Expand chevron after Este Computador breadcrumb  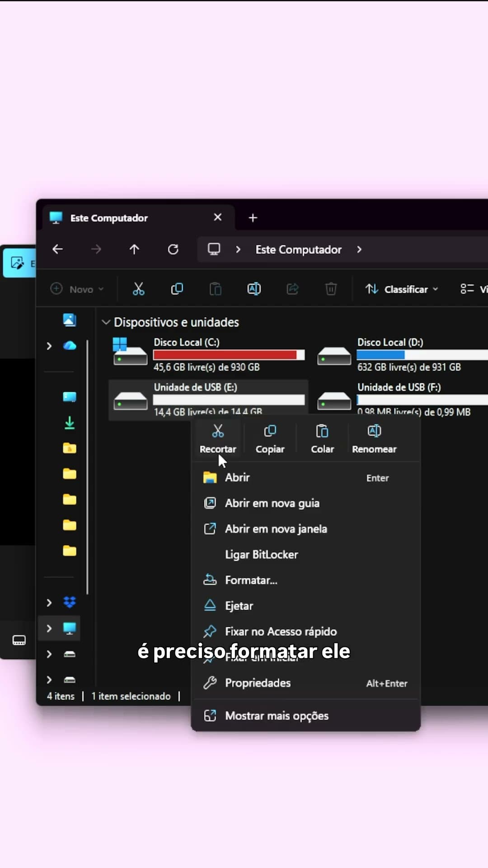tap(359, 250)
